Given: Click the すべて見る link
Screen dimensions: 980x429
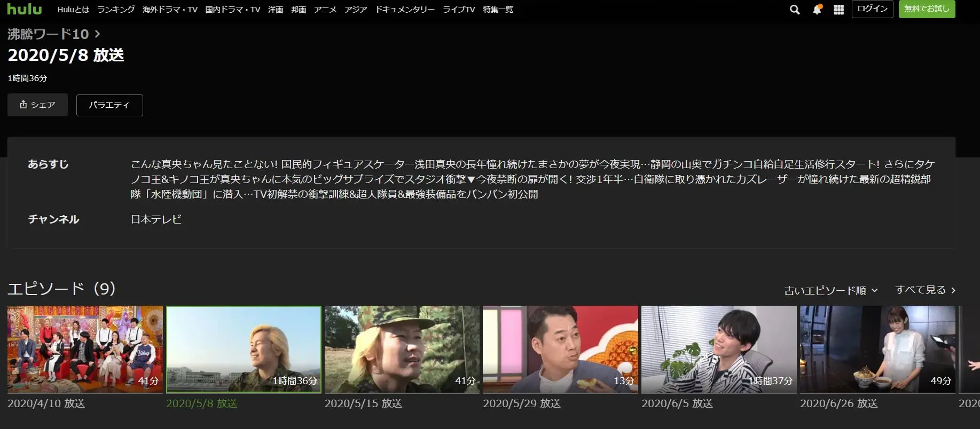Looking at the screenshot, I should click(x=926, y=290).
